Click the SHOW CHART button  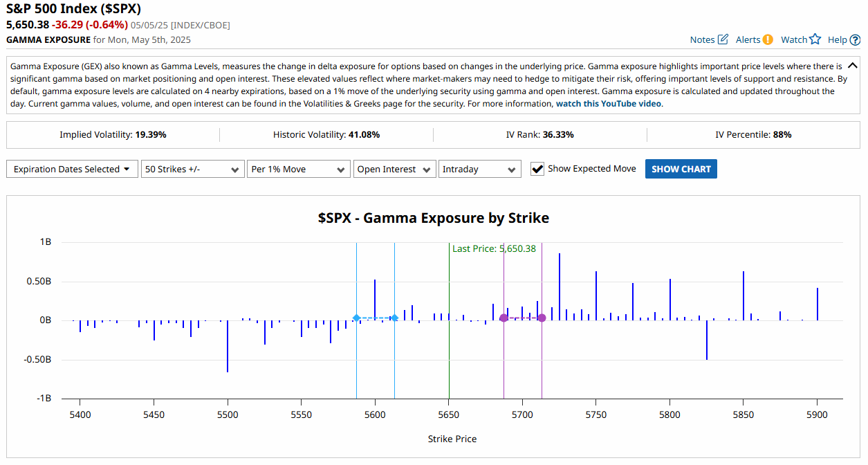pos(681,169)
